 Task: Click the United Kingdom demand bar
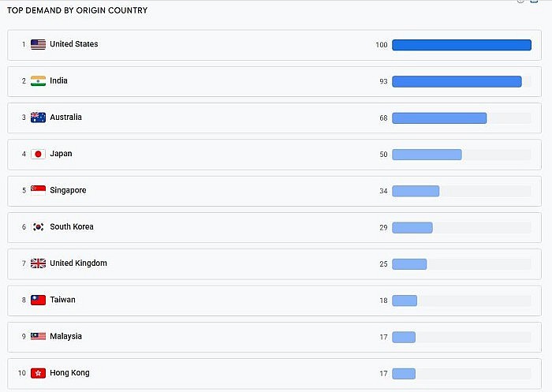(x=409, y=263)
